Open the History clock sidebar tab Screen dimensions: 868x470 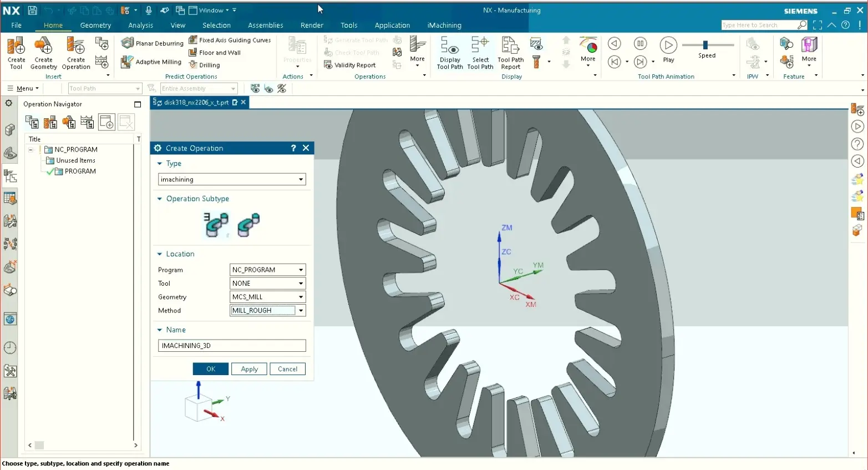(10, 348)
